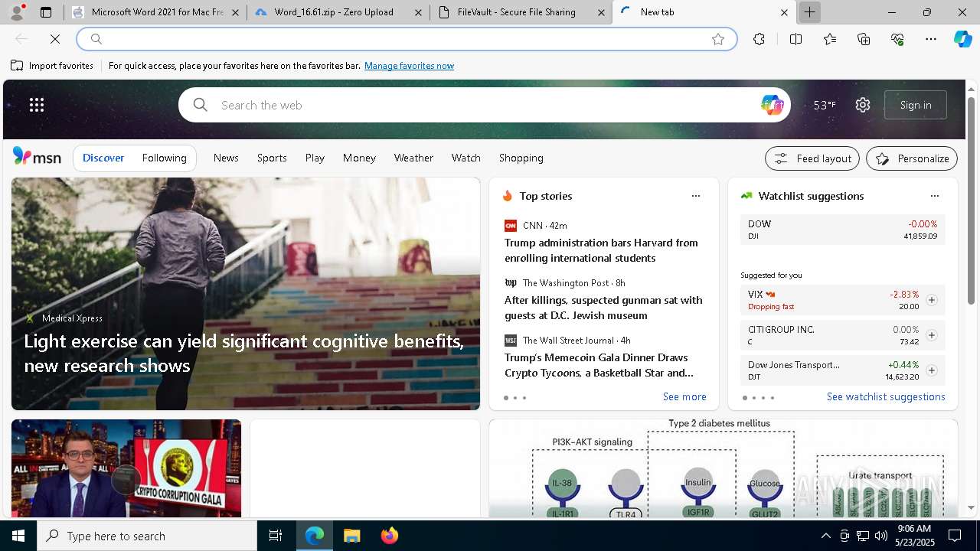Add Citigroup Inc. to watchlist

click(x=932, y=335)
